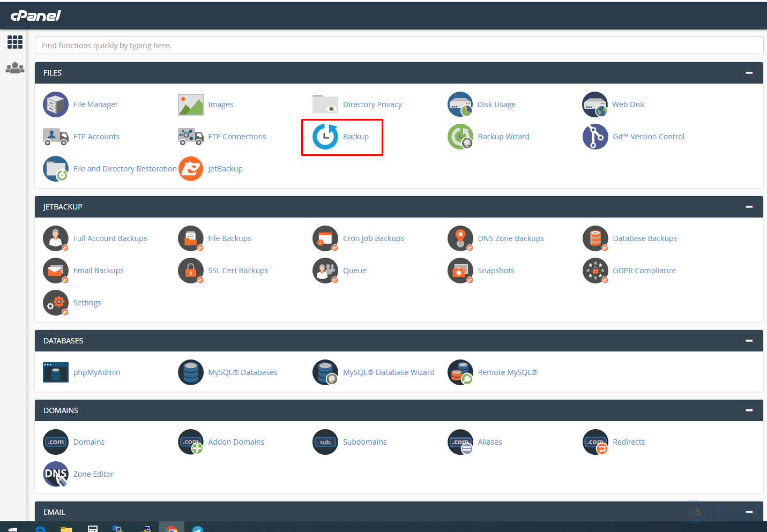Open File Explorer from the taskbar
The image size is (767, 532).
[x=66, y=529]
